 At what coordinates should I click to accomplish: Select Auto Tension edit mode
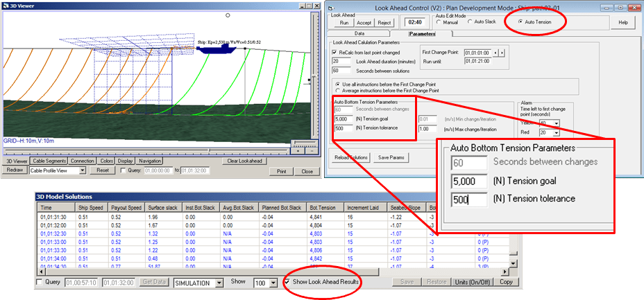[521, 21]
